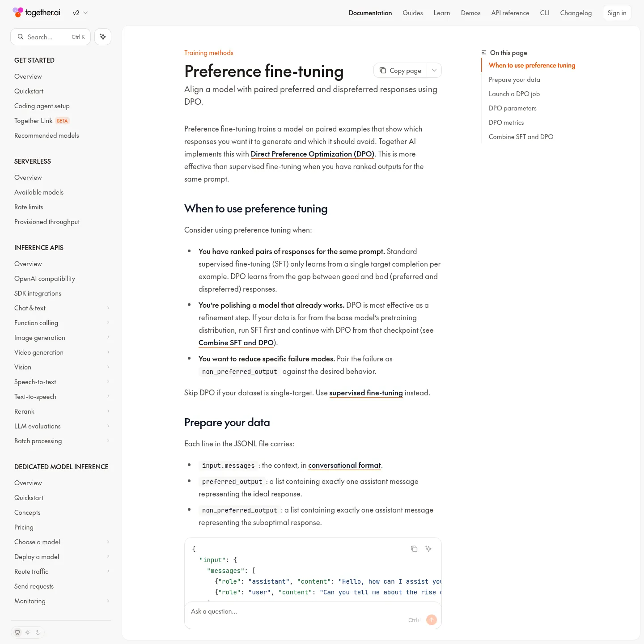The width and height of the screenshot is (644, 644).
Task: Expand the Choose a model section
Action: tap(62, 542)
